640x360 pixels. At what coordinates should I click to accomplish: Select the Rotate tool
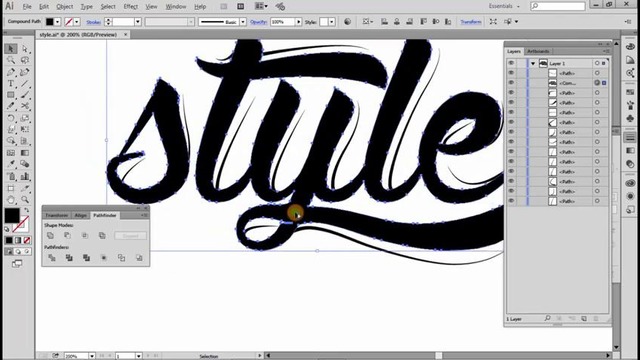[x=11, y=118]
